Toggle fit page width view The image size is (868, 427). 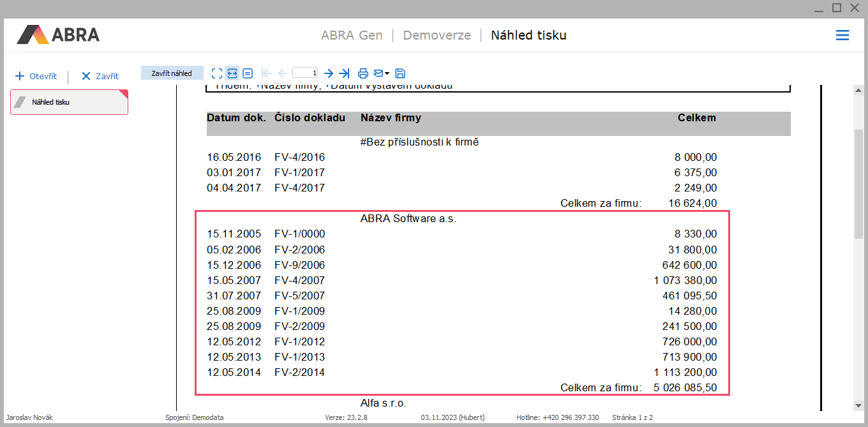[x=232, y=73]
